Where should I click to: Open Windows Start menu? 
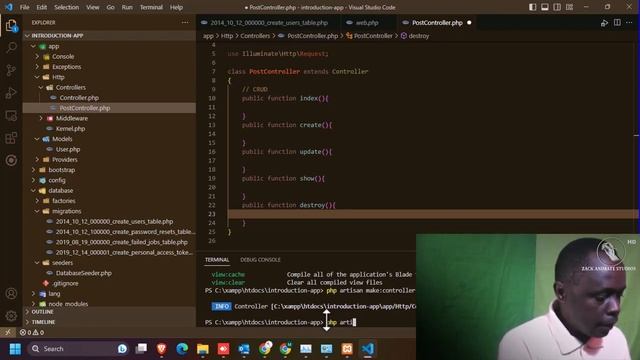point(15,349)
